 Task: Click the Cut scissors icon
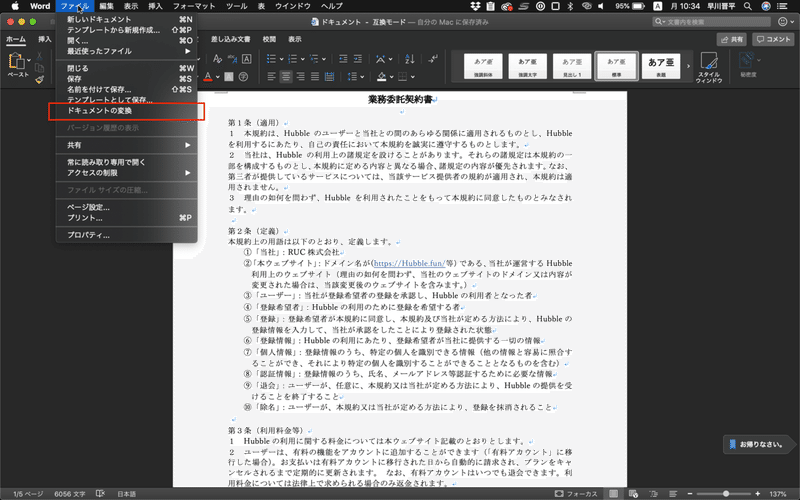39,56
